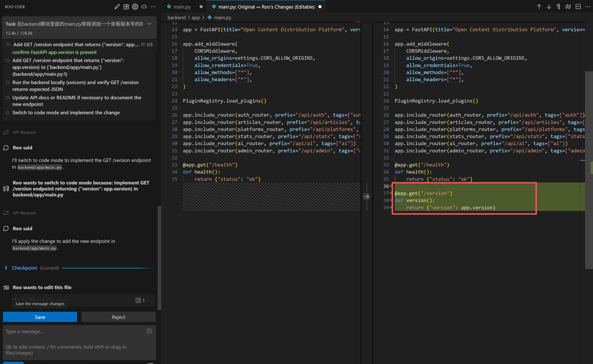This screenshot has width=593, height=364.
Task: Toggle 'Update API docs or README' todo circle
Action: (x=8, y=98)
